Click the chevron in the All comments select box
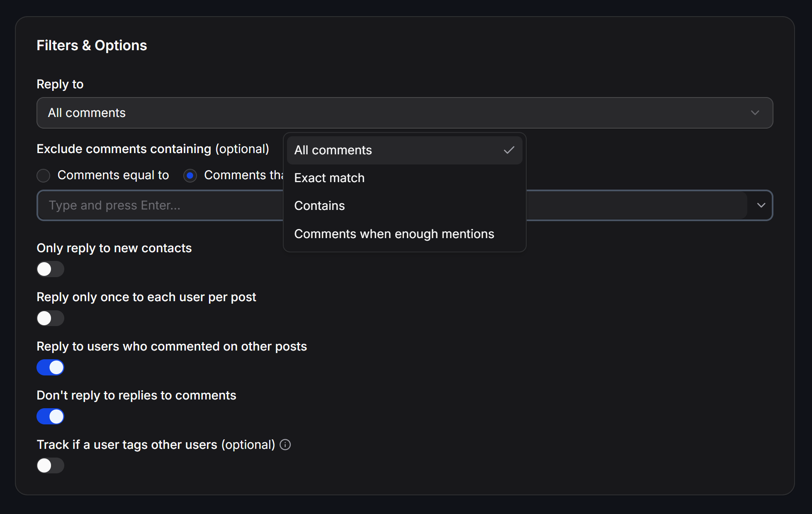This screenshot has height=514, width=812. (755, 113)
